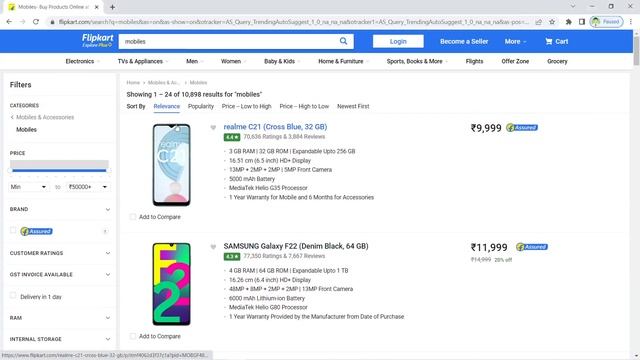Click realme C21 product image thumbnail
The width and height of the screenshot is (640, 360).
pyautogui.click(x=171, y=165)
